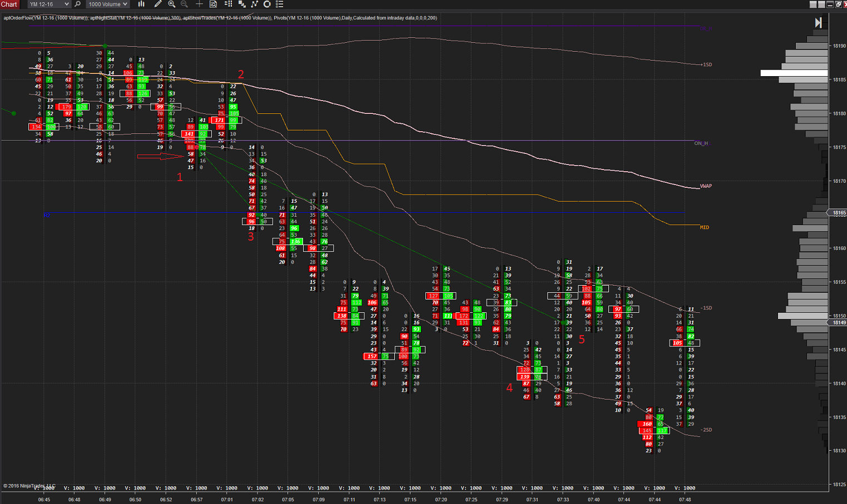Open chart properties list icon

[280, 4]
